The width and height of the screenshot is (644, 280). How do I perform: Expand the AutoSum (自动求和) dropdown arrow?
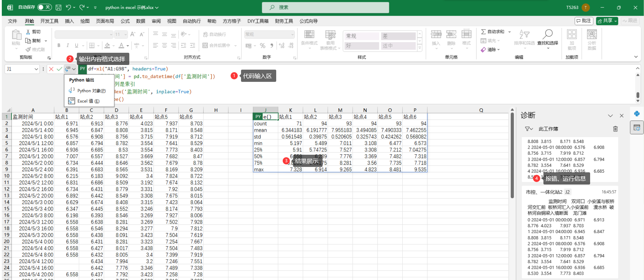pyautogui.click(x=509, y=32)
